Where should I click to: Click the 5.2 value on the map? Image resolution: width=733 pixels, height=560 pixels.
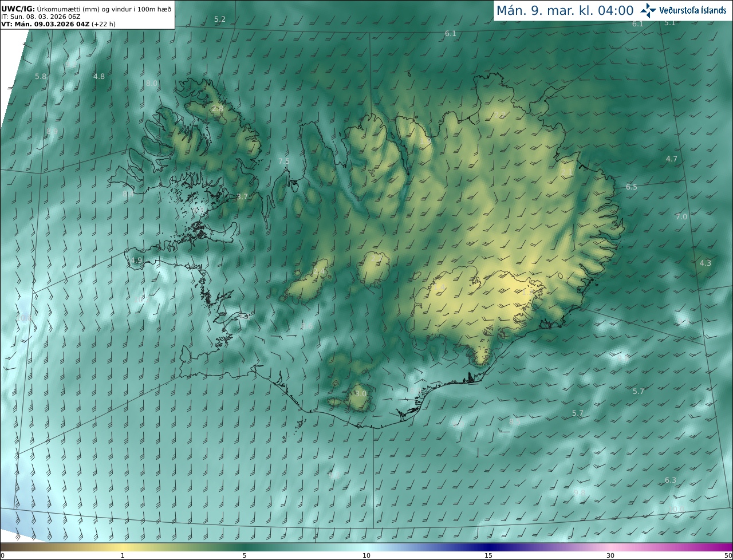coord(220,19)
